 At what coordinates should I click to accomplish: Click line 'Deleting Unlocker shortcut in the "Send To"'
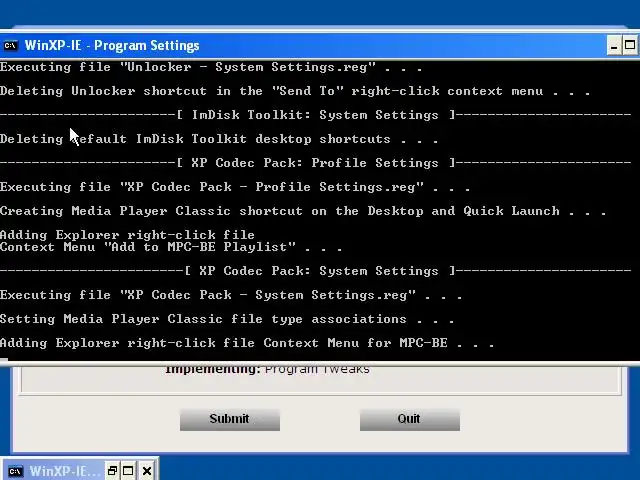[296, 91]
